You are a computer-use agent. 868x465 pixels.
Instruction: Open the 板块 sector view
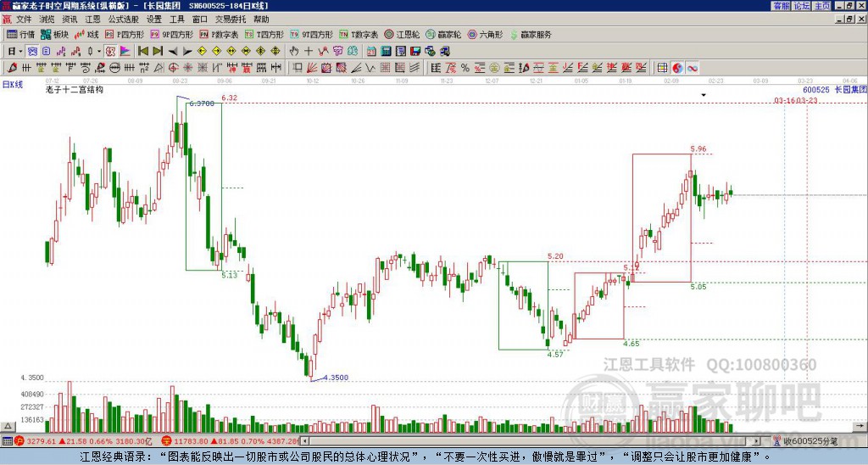pos(54,34)
